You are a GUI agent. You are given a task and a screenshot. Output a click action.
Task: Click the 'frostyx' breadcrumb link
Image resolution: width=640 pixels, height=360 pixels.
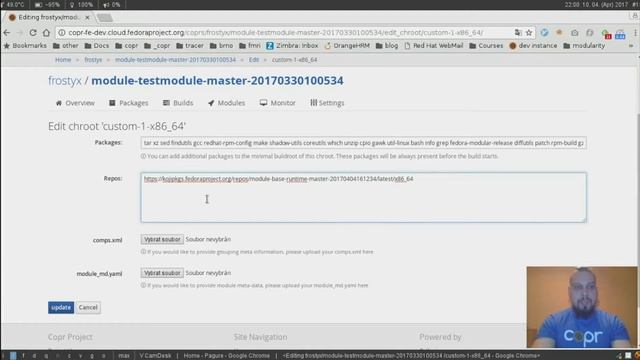pyautogui.click(x=93, y=60)
